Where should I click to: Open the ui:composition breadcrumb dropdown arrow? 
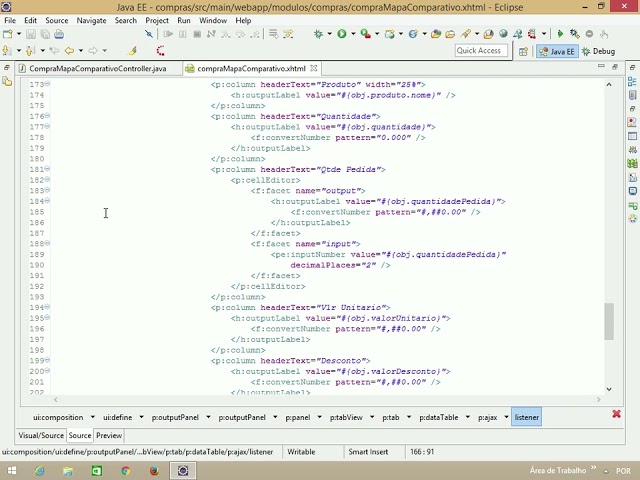point(93,417)
